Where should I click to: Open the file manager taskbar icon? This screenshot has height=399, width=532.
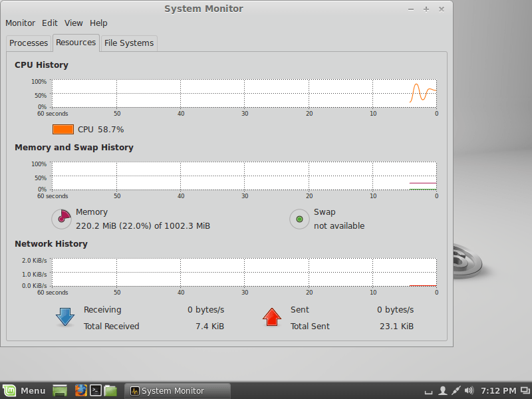[x=110, y=390]
